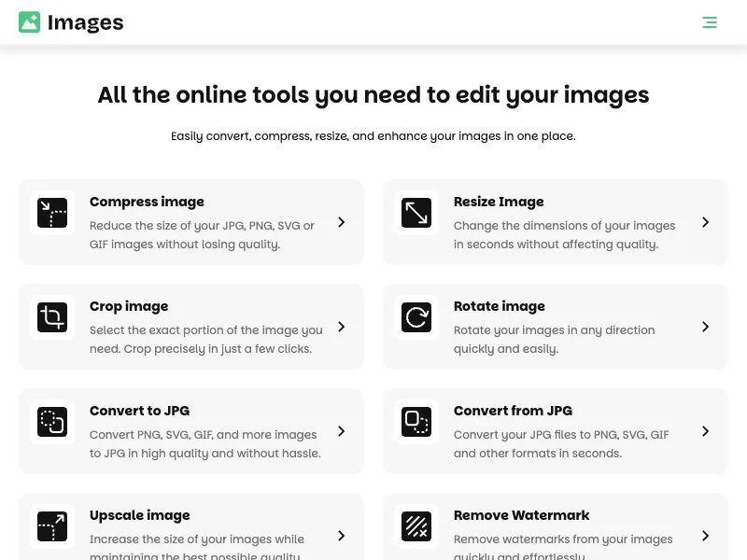This screenshot has height=560, width=747.
Task: Open the hamburger menu
Action: (710, 22)
